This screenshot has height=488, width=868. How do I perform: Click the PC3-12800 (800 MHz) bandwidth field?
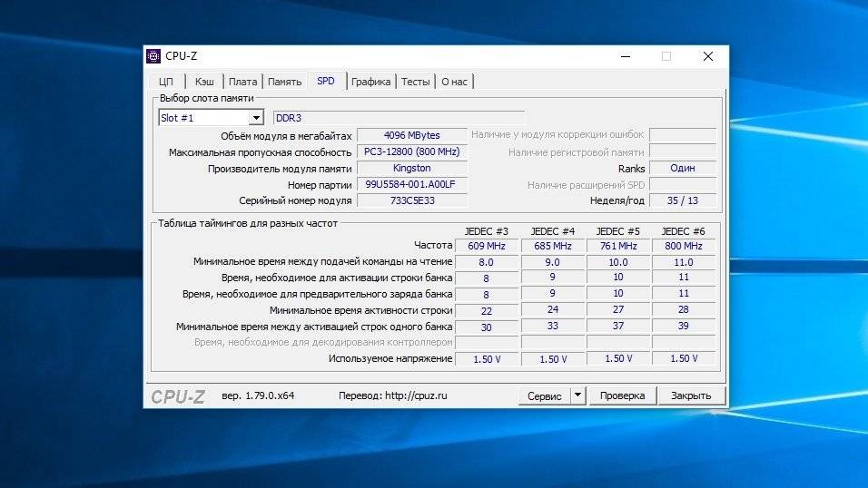pos(411,151)
